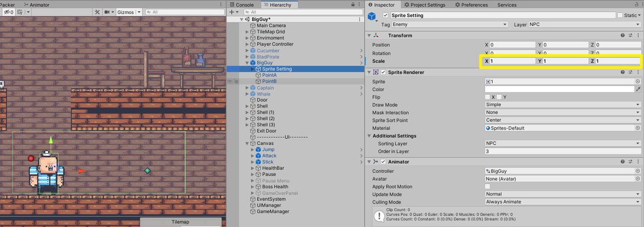Open the Gizmos menu button
Image resolution: width=644 pixels, height=227 pixels.
pyautogui.click(x=129, y=12)
